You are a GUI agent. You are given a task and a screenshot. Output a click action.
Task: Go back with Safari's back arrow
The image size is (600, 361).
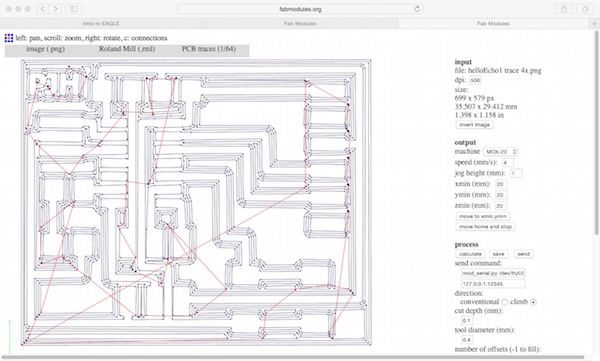pos(43,9)
